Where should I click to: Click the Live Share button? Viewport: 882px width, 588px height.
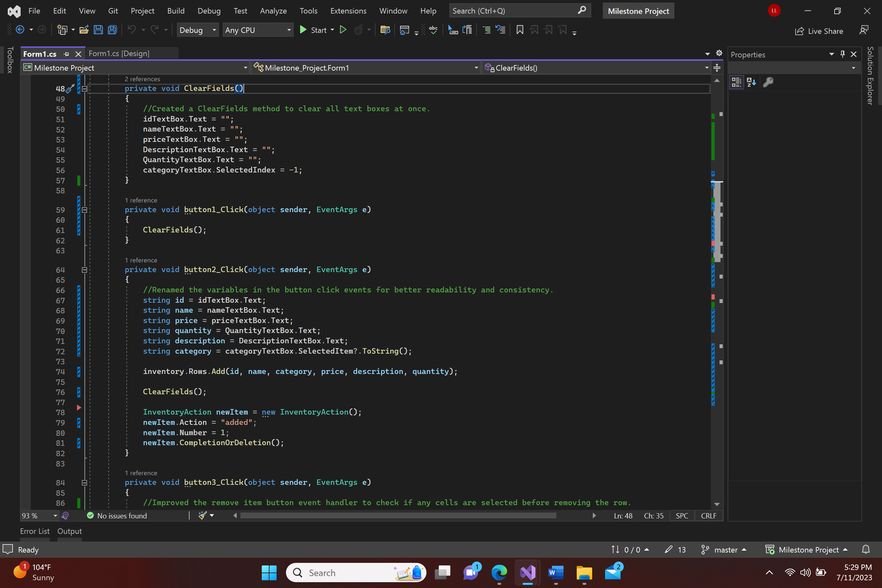[819, 31]
